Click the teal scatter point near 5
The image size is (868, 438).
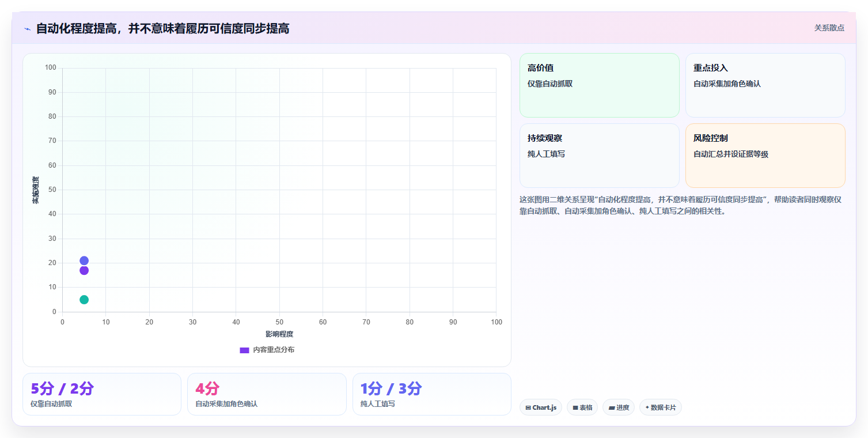pyautogui.click(x=84, y=300)
